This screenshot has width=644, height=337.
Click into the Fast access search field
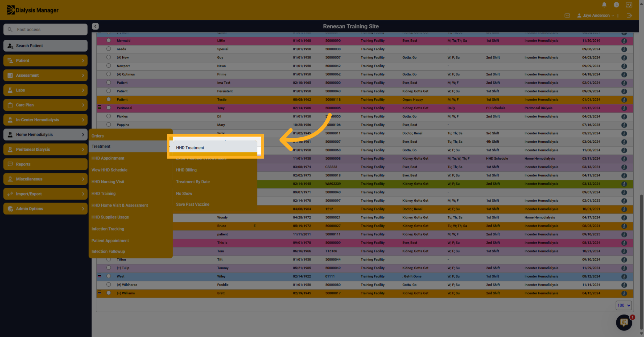tap(45, 29)
